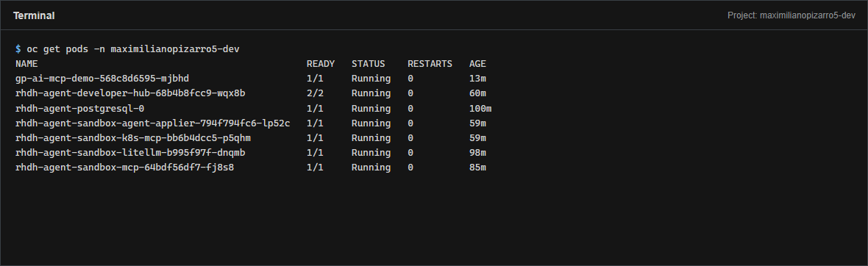Click restarts 0 of the litellm pod
The image size is (868, 266).
pyautogui.click(x=410, y=152)
